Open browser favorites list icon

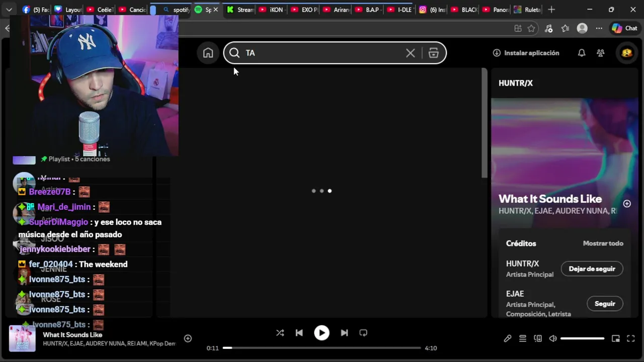(x=565, y=29)
